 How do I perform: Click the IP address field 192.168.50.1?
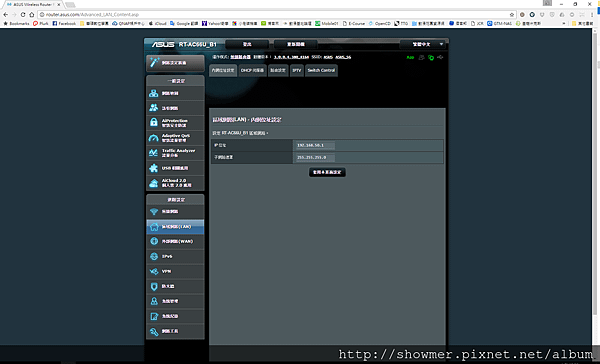(x=315, y=145)
